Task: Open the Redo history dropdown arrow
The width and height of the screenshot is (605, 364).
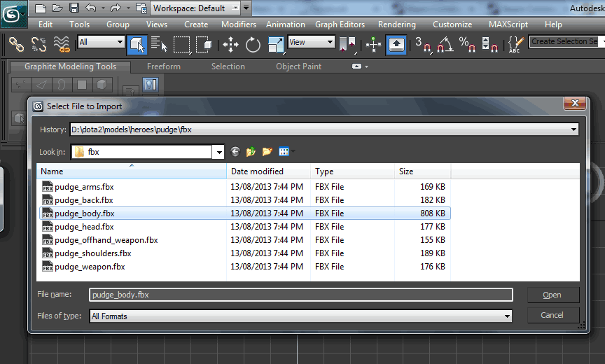Action: click(x=128, y=8)
